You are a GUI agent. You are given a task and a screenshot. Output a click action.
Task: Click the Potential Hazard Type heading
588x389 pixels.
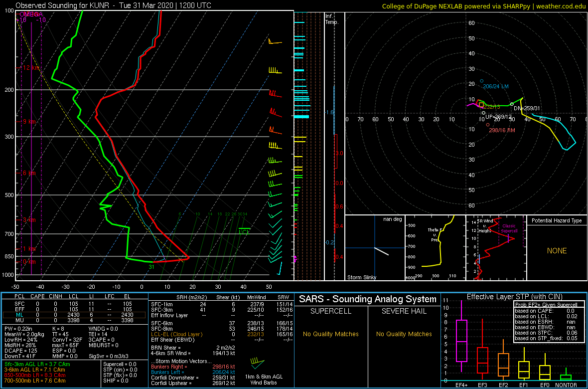[557, 220]
